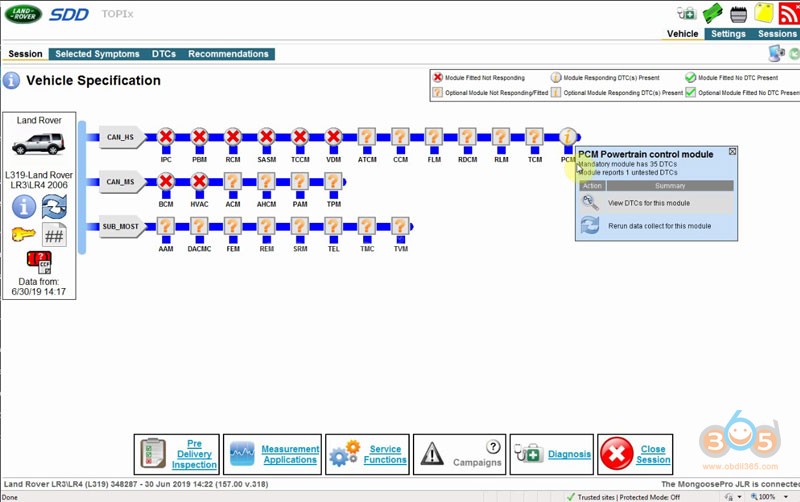This screenshot has width=800, height=502.
Task: Open the Selected Symptoms tab
Action: click(x=97, y=54)
